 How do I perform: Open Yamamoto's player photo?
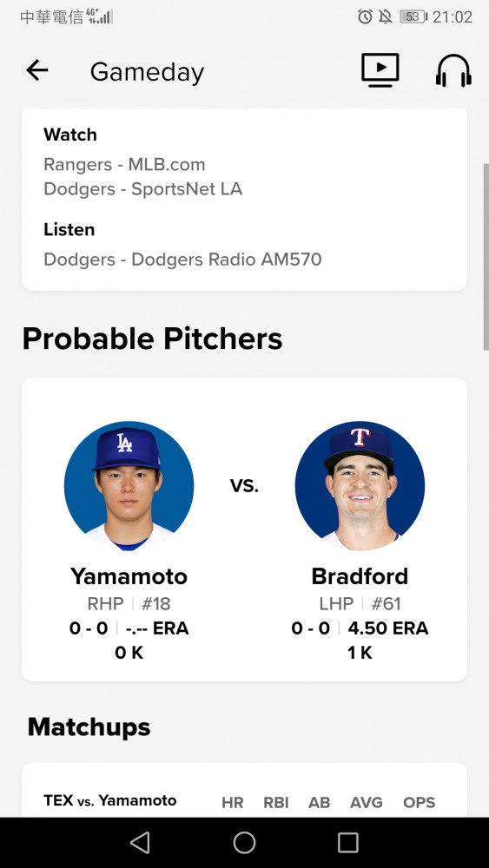click(129, 485)
